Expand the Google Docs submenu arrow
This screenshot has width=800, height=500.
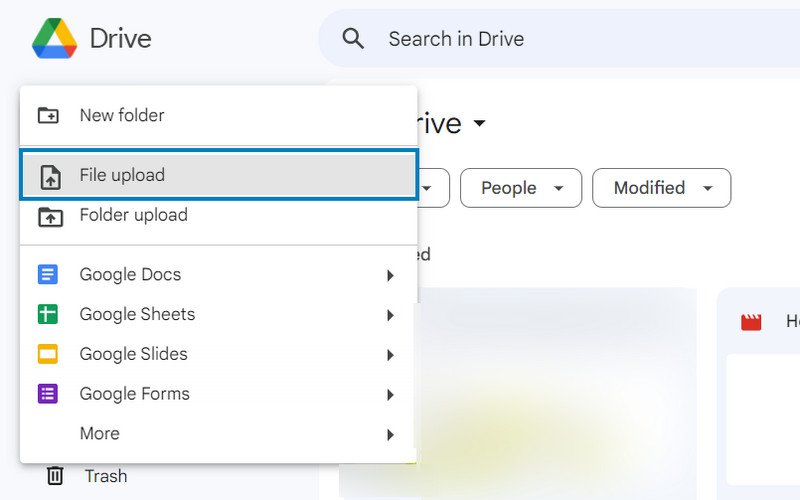pos(390,276)
